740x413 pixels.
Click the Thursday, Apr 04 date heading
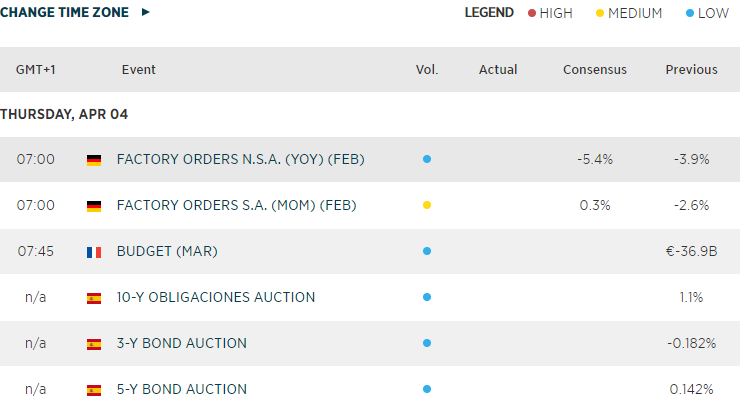pyautogui.click(x=64, y=115)
